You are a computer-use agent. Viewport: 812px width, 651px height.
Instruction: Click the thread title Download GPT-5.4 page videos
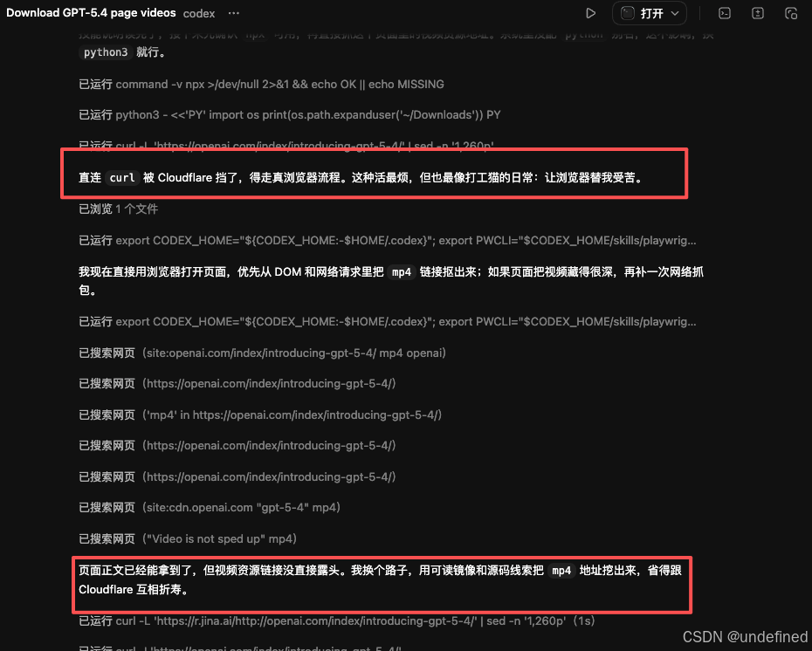[x=91, y=13]
